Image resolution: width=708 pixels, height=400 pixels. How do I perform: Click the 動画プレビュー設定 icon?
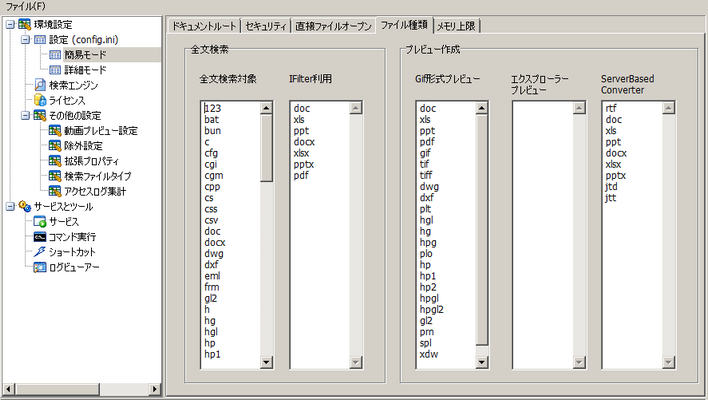pos(55,131)
